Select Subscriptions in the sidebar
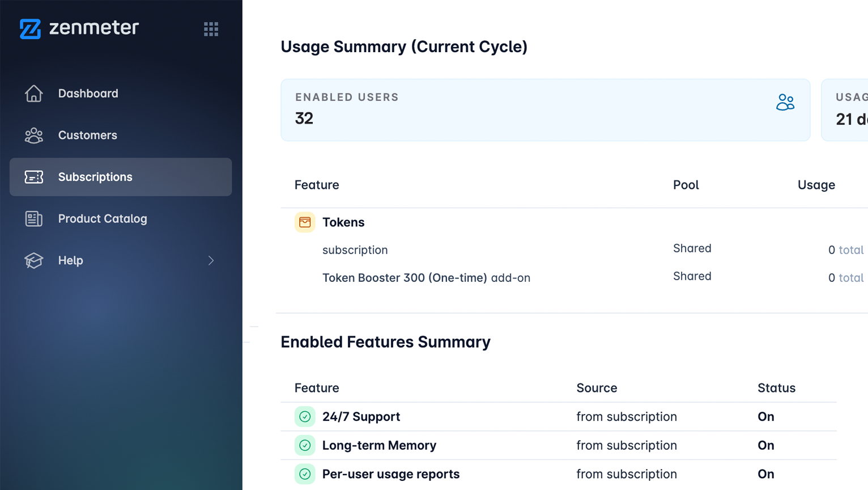This screenshot has width=868, height=490. coord(121,177)
